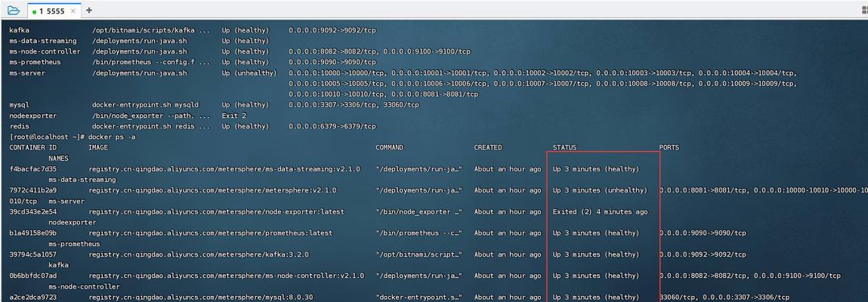Screen dimensions: 868x302
Task: Select container ID 39cd343e2e54
Action: [x=33, y=212]
